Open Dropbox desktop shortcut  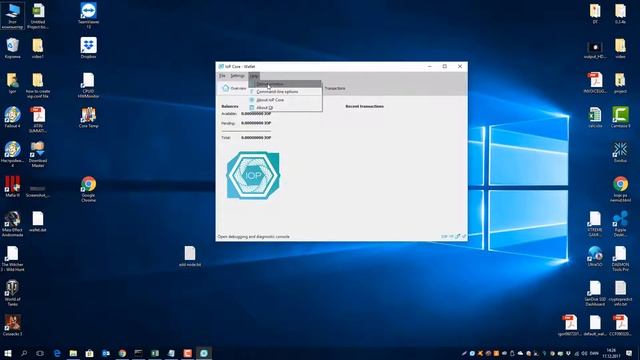89,48
